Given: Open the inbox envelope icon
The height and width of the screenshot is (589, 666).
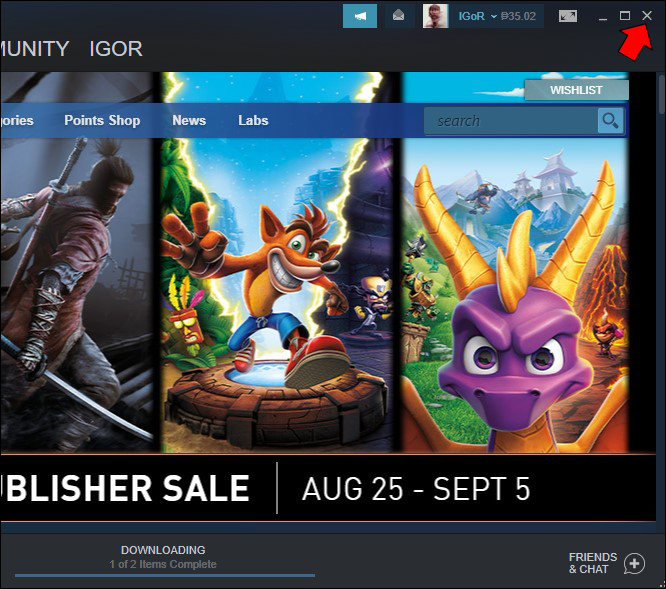Looking at the screenshot, I should (x=398, y=16).
